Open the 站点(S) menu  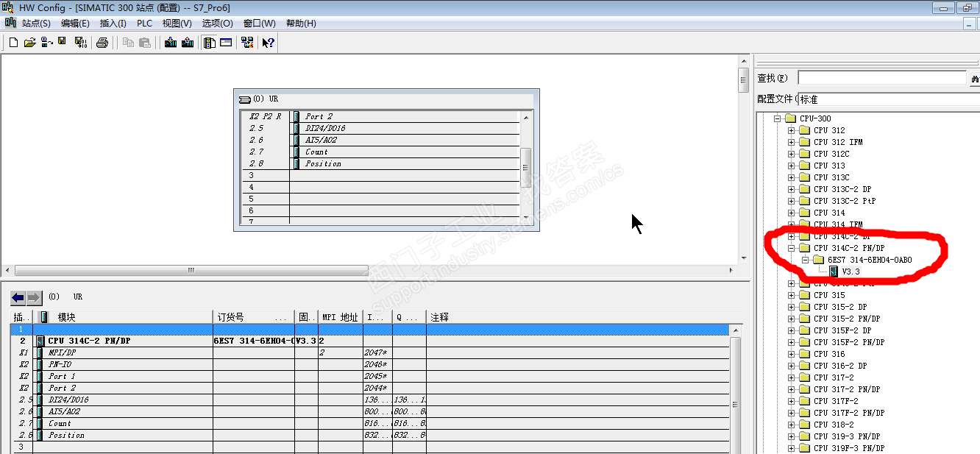click(36, 24)
